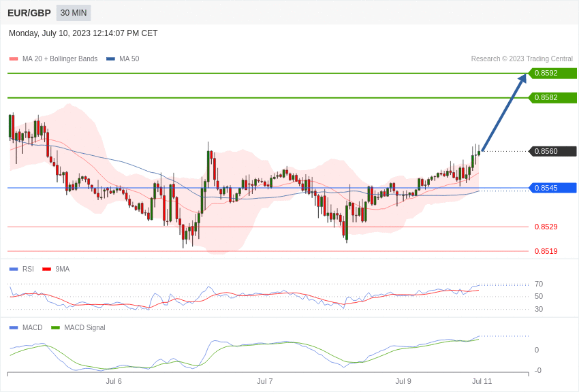Click the MACD Signal legend color swatch

[x=55, y=328]
